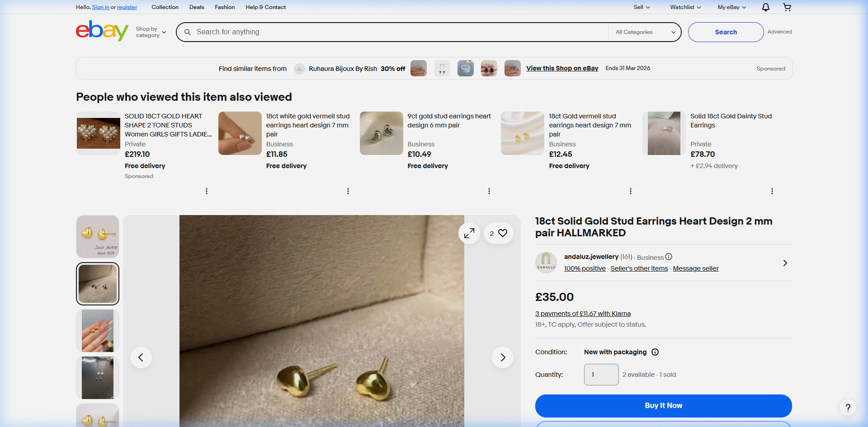Click inside the quantity input field
The height and width of the screenshot is (427, 868).
click(601, 374)
